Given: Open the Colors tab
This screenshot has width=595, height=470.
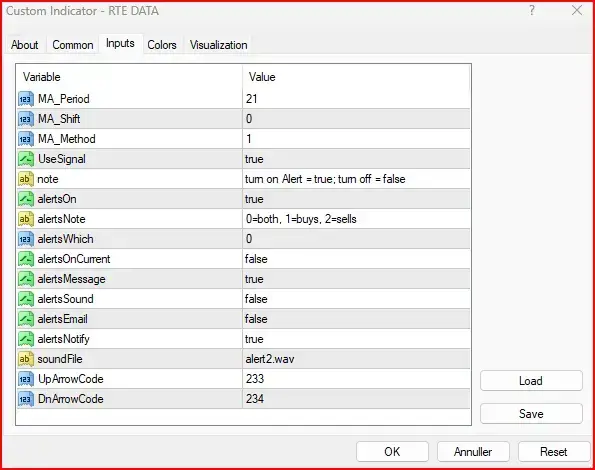Looking at the screenshot, I should [162, 45].
